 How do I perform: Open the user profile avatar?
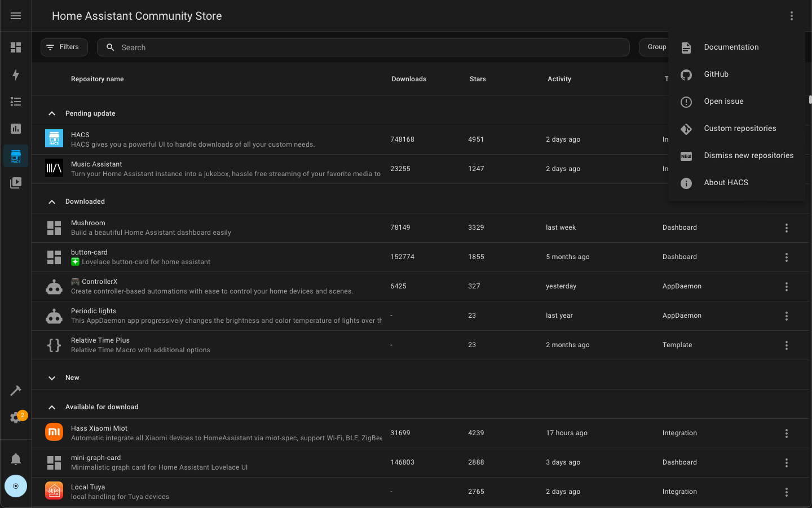click(16, 486)
